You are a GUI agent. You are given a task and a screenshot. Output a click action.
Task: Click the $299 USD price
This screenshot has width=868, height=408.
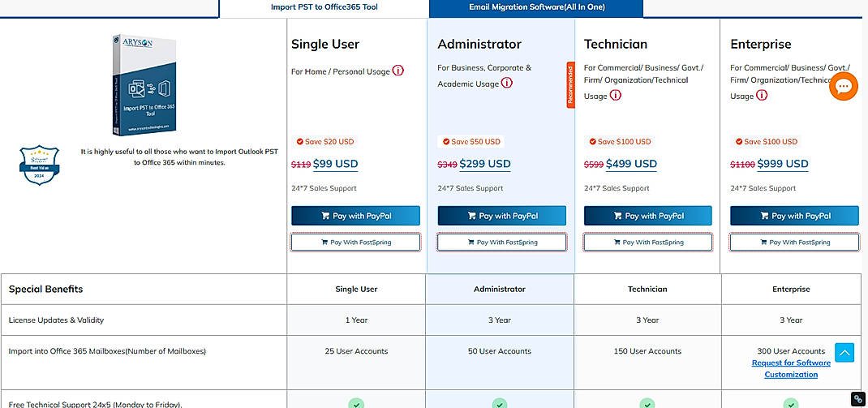click(x=485, y=164)
